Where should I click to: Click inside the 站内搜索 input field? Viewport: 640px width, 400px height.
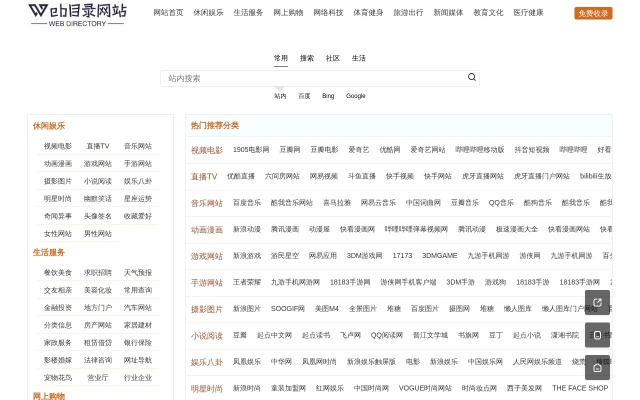pos(310,77)
